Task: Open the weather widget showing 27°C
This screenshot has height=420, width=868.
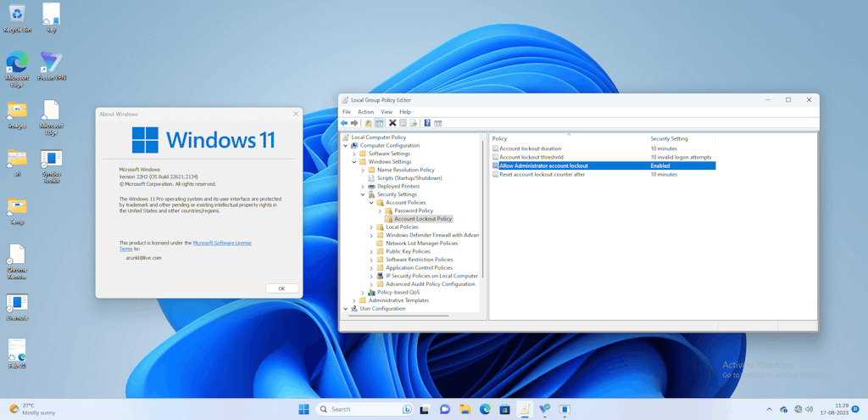Action: coord(32,410)
